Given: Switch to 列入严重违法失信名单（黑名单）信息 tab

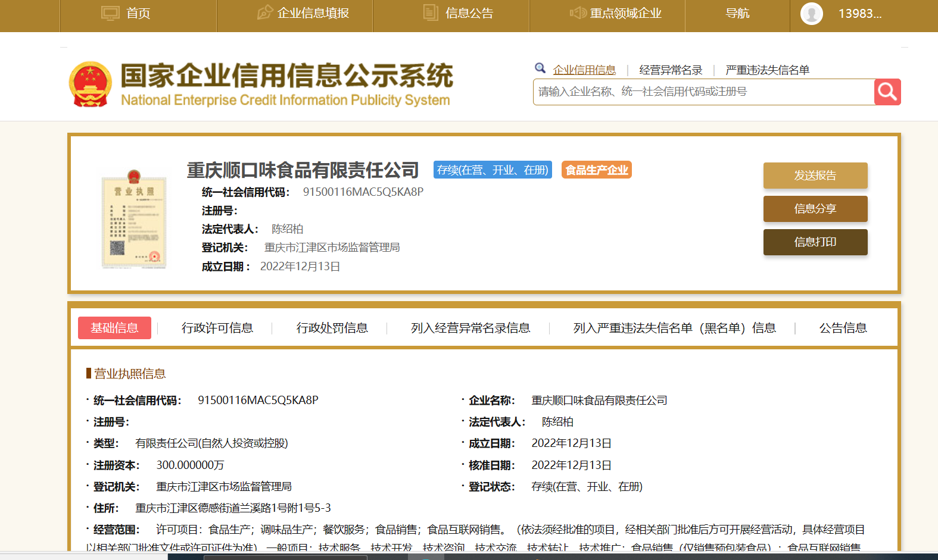Looking at the screenshot, I should point(675,328).
